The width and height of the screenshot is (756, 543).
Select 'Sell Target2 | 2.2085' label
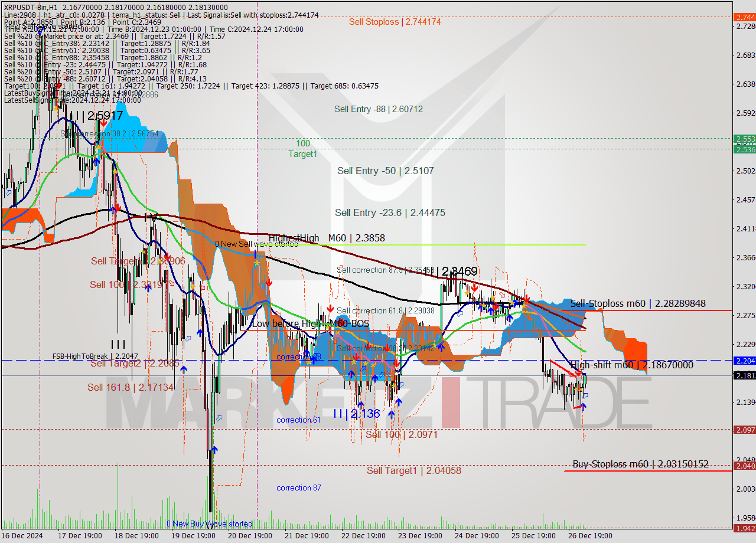click(x=135, y=364)
